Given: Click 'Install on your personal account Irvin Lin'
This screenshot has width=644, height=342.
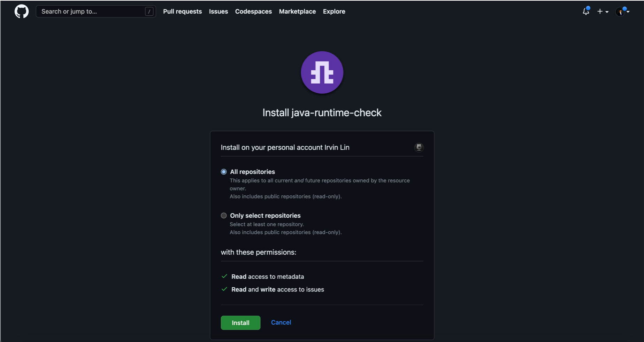Looking at the screenshot, I should [x=285, y=147].
